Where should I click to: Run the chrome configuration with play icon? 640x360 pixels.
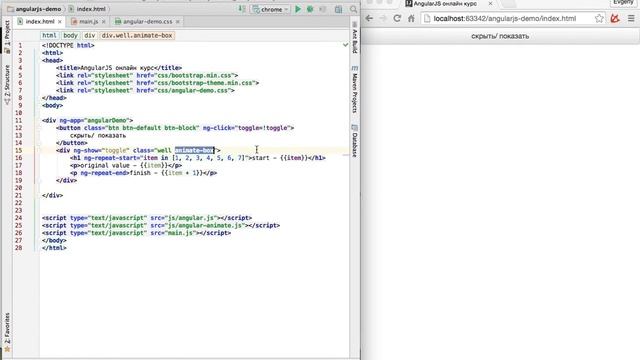298,9
